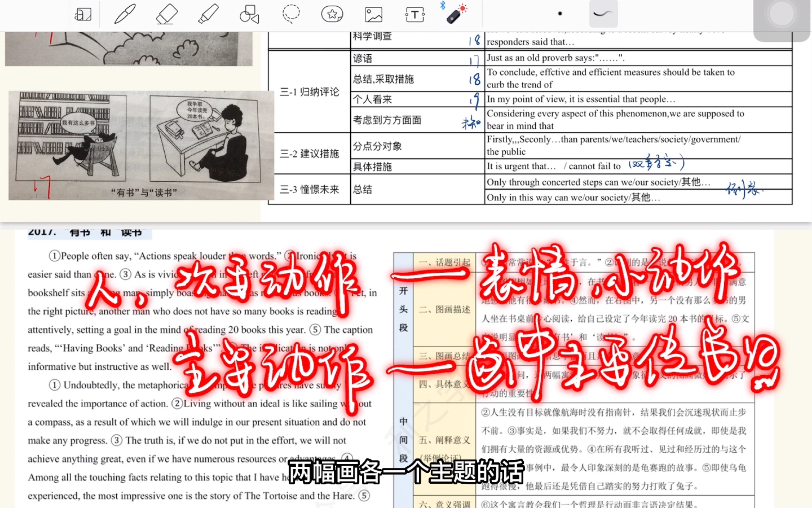Viewport: 812px width, 508px height.
Task: Tap the '总结' cell beside 憧憬未来
Action: click(417, 189)
